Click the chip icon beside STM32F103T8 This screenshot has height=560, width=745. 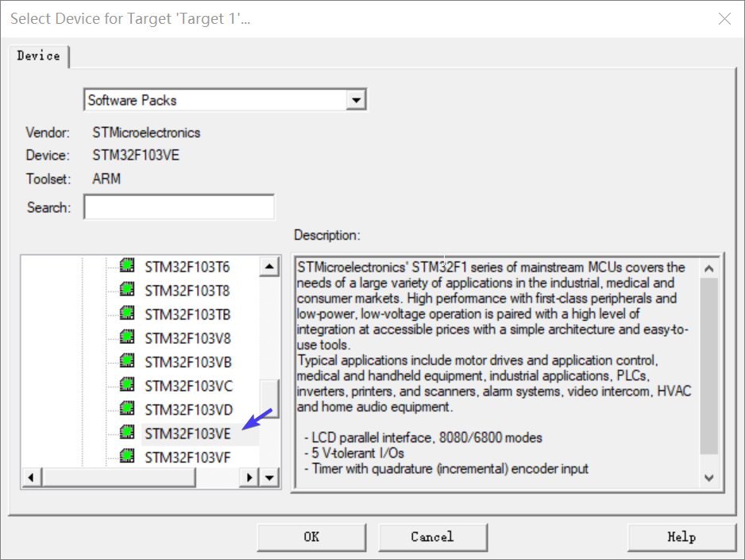[127, 289]
